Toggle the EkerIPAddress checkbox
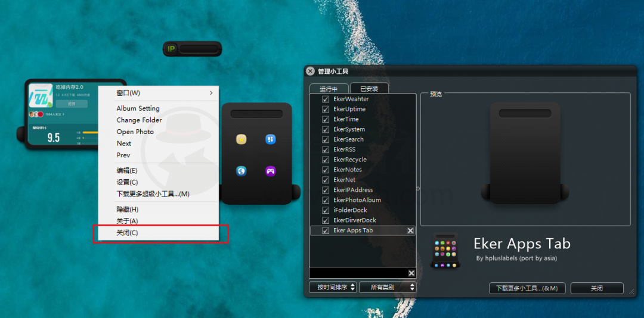Screen dimensions: 644x318 pyautogui.click(x=326, y=190)
